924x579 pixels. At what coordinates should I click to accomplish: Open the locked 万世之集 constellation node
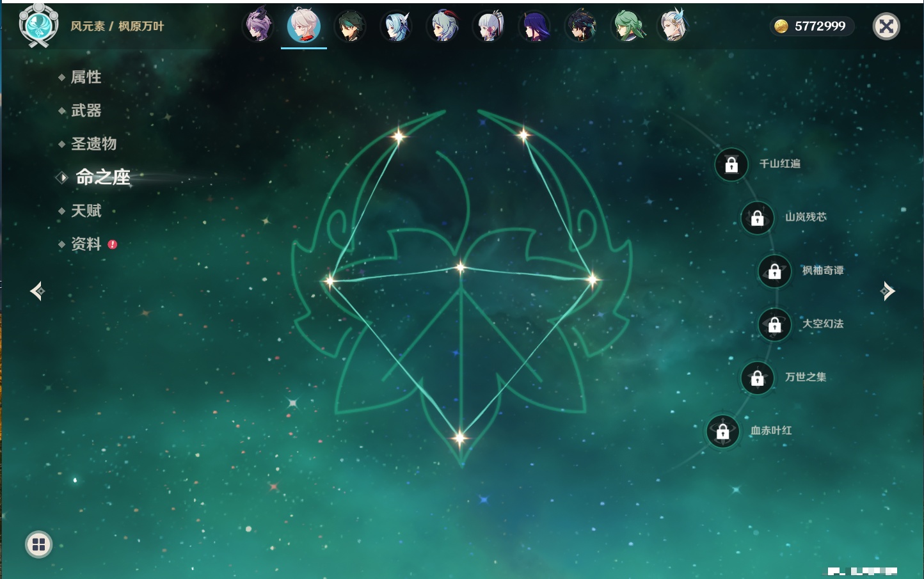[758, 378]
